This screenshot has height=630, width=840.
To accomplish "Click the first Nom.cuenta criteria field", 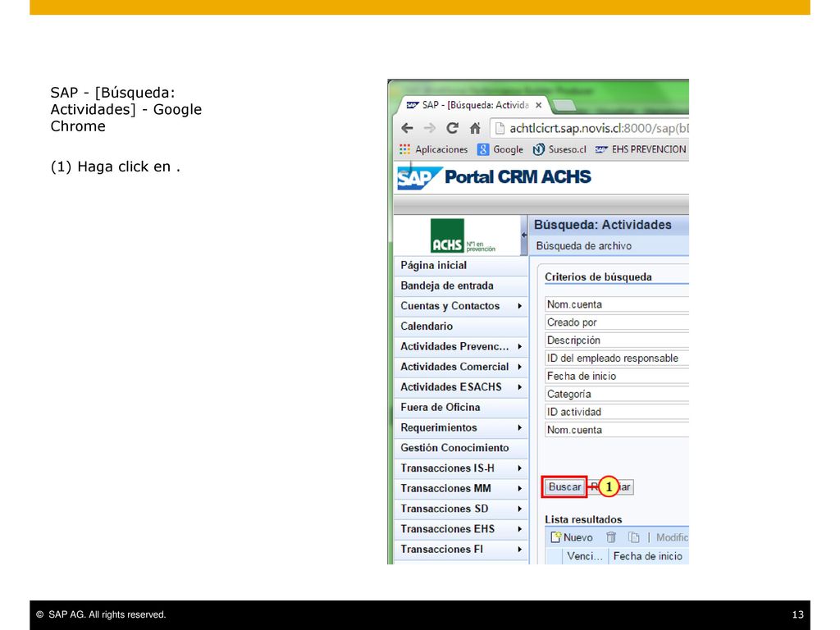I will tap(617, 304).
